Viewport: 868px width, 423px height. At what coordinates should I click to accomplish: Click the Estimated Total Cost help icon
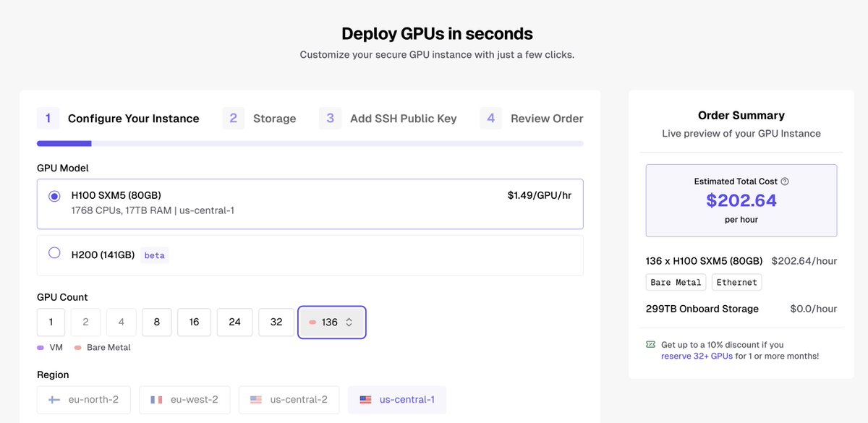point(785,181)
